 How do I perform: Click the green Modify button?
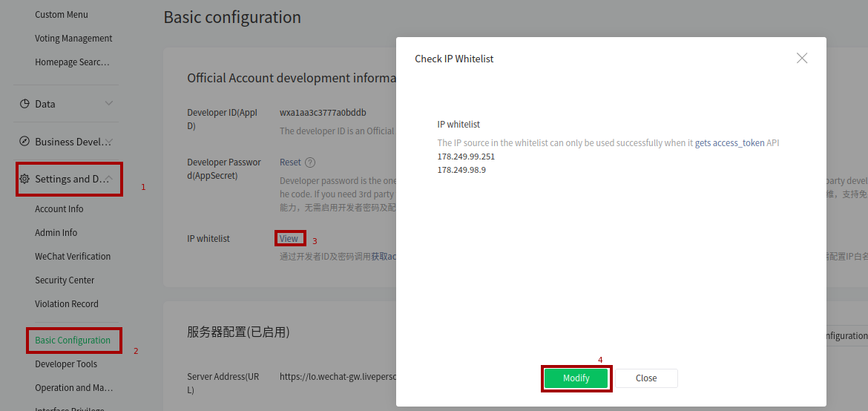(x=576, y=378)
